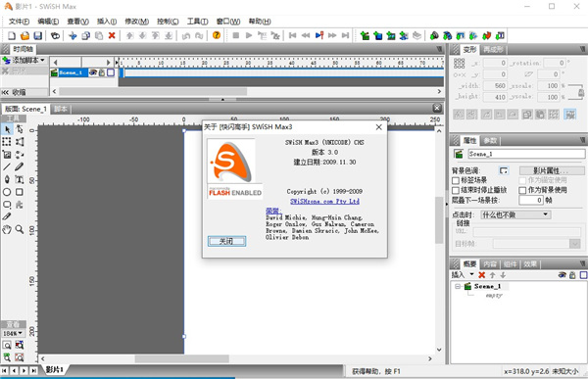Tick the 作为背景使用 checkbox
The width and height of the screenshot is (588, 379).
522,190
